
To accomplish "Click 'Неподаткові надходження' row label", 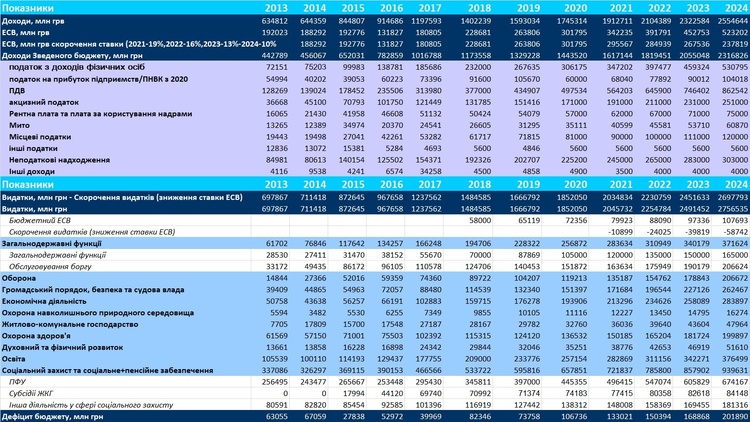I will 59,160.
